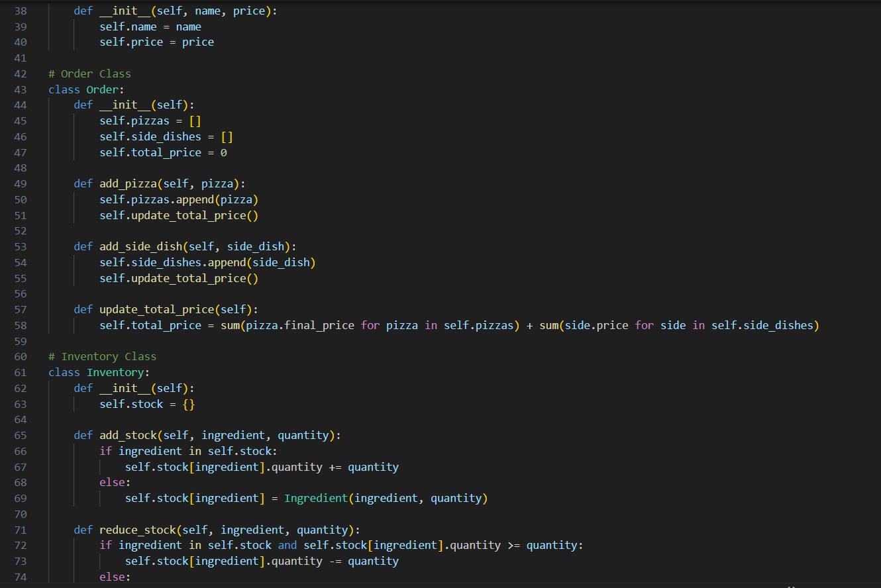Click line number 38 in the gutter
Image resolution: width=881 pixels, height=588 pixels.
tap(20, 11)
